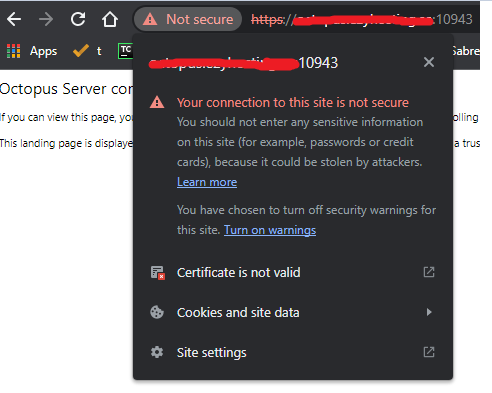This screenshot has width=492, height=393.
Task: Open the TC TeamCity bookmark icon
Action: pyautogui.click(x=125, y=51)
